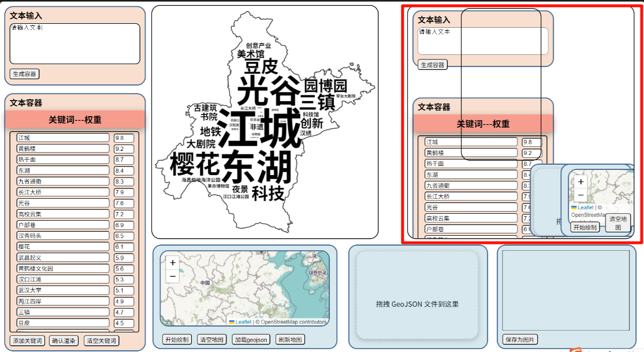Image resolution: width=644 pixels, height=352 pixels.
Task: Click the 确认渲染 button
Action: [x=64, y=340]
